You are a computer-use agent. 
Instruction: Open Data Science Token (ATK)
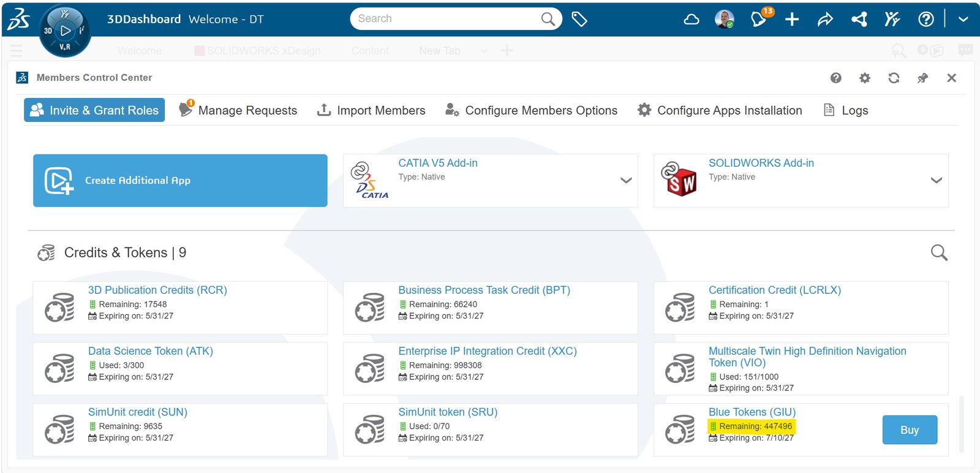pos(151,351)
